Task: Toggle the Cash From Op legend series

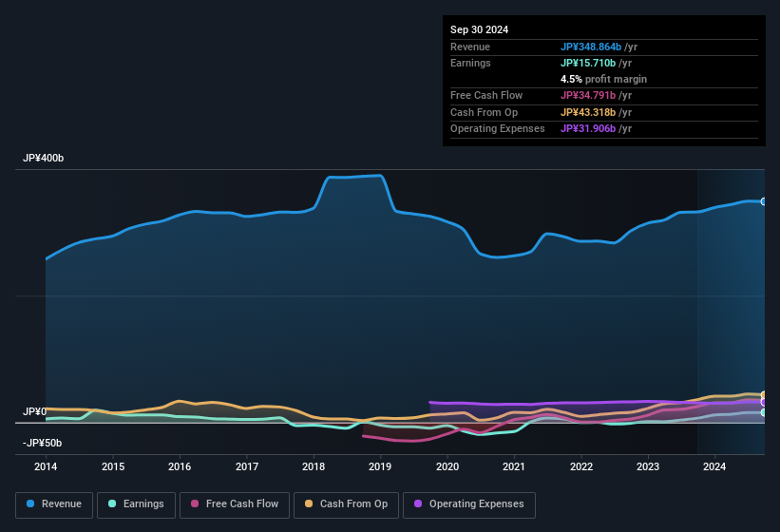Action: click(x=346, y=504)
